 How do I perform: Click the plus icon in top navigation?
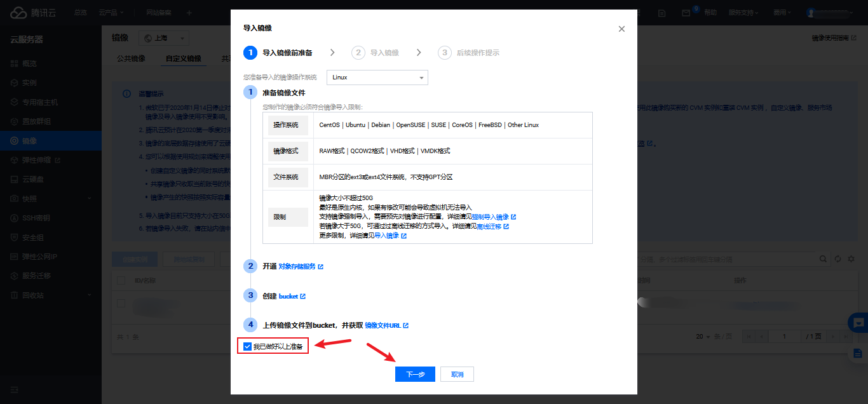point(189,13)
